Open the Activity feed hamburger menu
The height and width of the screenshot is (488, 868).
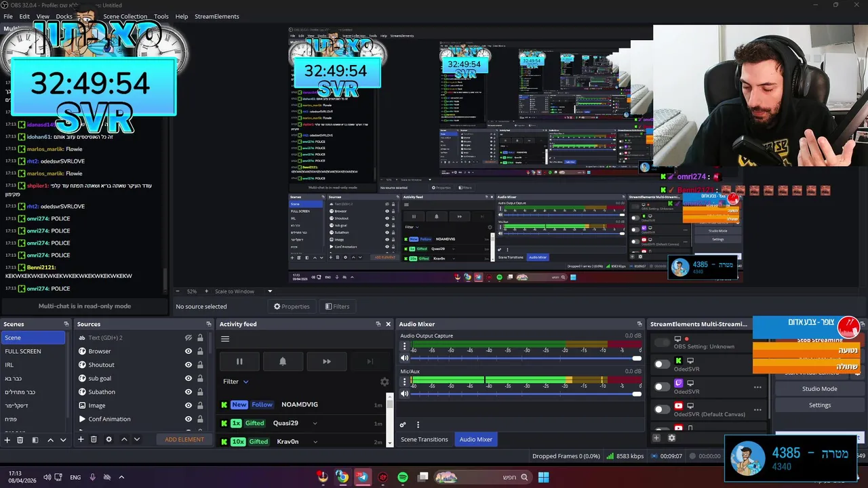tap(225, 339)
